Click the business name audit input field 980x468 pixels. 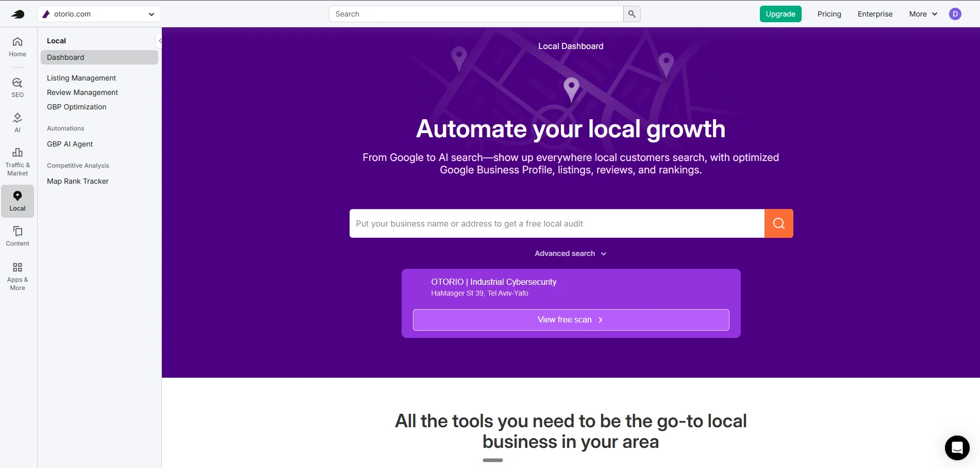557,223
